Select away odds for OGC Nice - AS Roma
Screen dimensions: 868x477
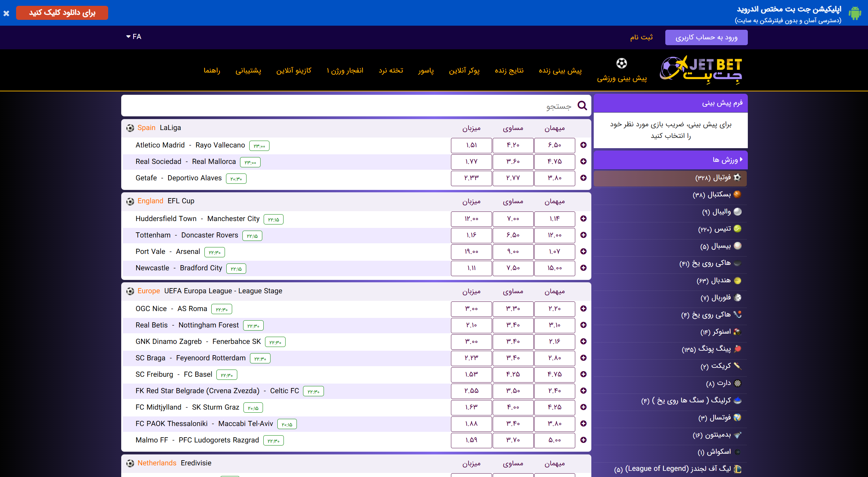coord(554,309)
